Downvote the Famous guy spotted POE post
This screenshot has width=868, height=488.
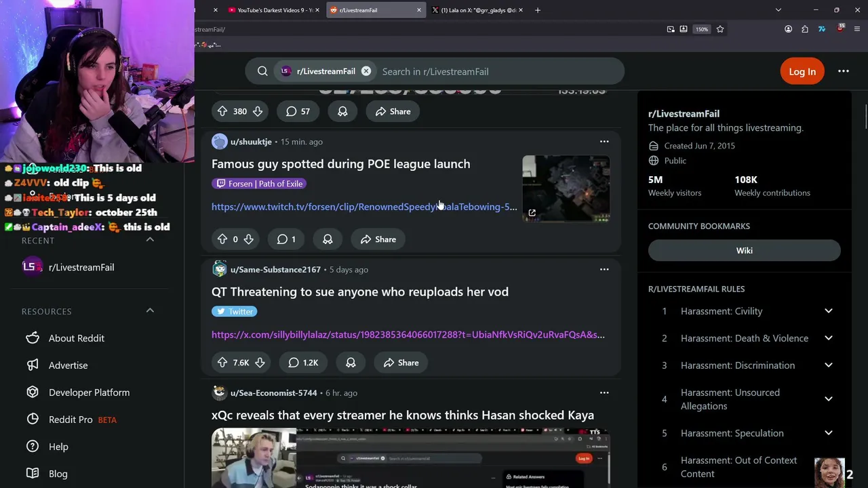[x=248, y=239]
